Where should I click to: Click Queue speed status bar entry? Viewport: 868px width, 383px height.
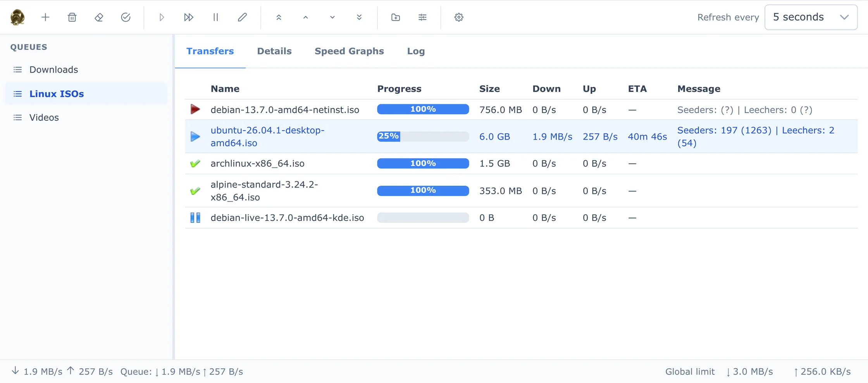[x=181, y=372]
